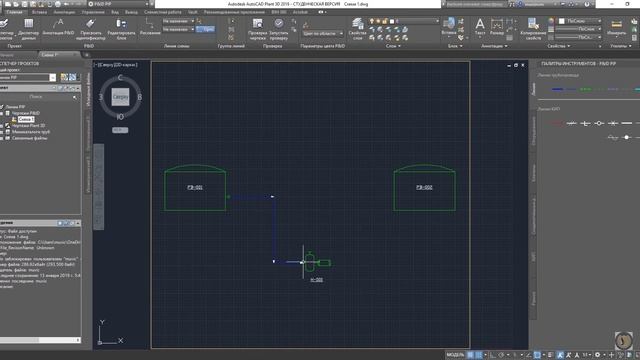The height and width of the screenshot is (360, 640).
Task: Click the navigation wheel at bottom right
Action: click(x=624, y=340)
